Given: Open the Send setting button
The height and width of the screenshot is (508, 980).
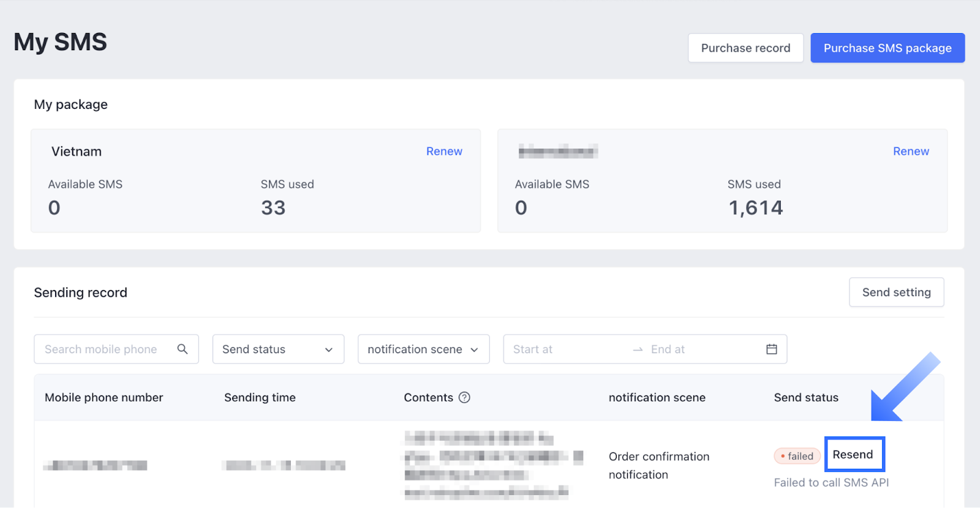Looking at the screenshot, I should coord(896,293).
